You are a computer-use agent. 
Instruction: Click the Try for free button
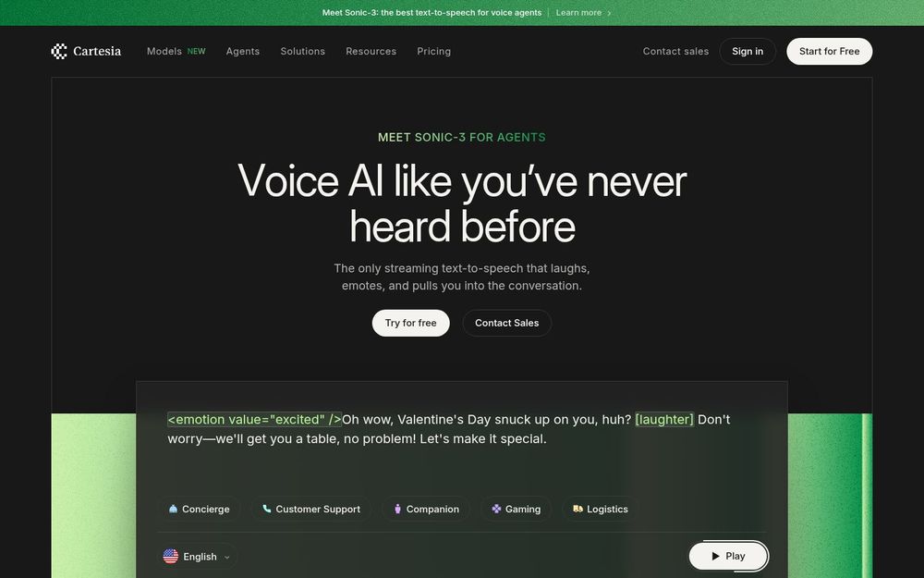(x=411, y=323)
